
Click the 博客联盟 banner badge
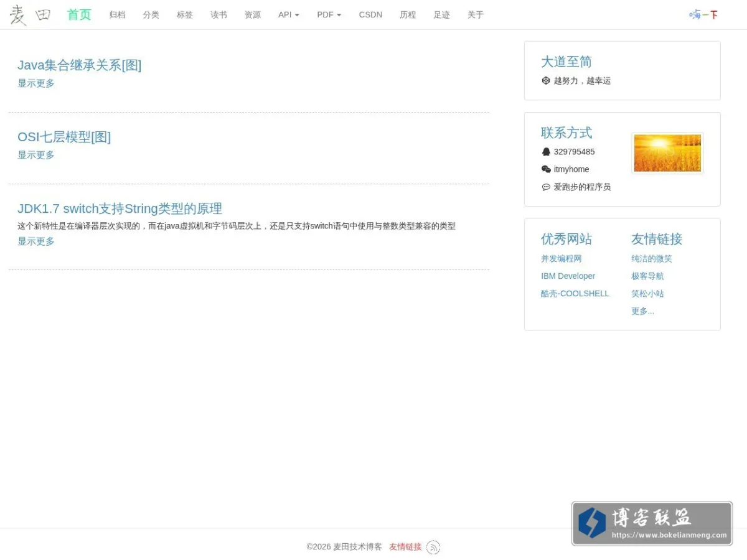(x=652, y=524)
